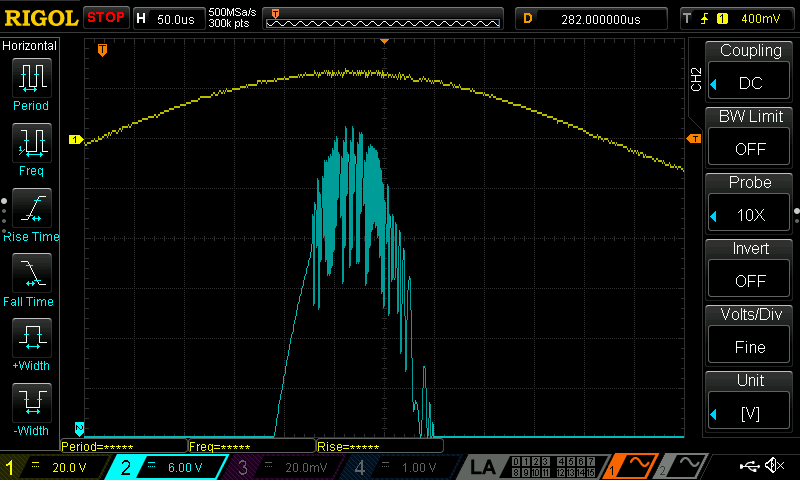The width and height of the screenshot is (800, 480).
Task: Choose the Fall Time measurement icon
Action: (x=32, y=273)
